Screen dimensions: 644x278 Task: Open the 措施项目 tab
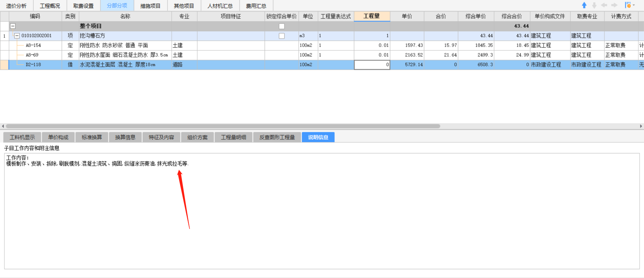coord(151,6)
